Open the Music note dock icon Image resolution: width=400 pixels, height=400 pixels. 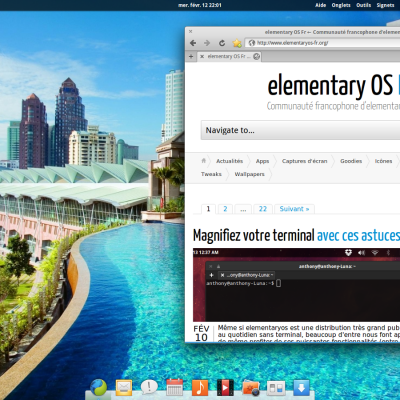tap(200, 388)
